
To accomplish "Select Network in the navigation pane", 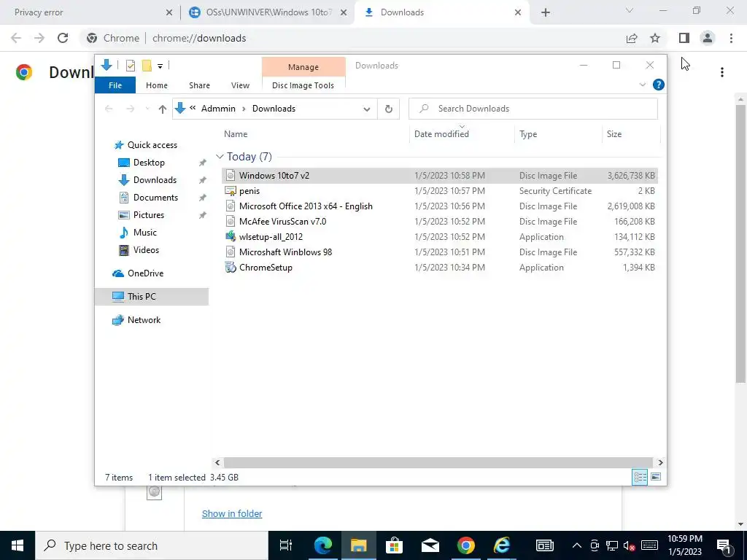I will (x=144, y=320).
